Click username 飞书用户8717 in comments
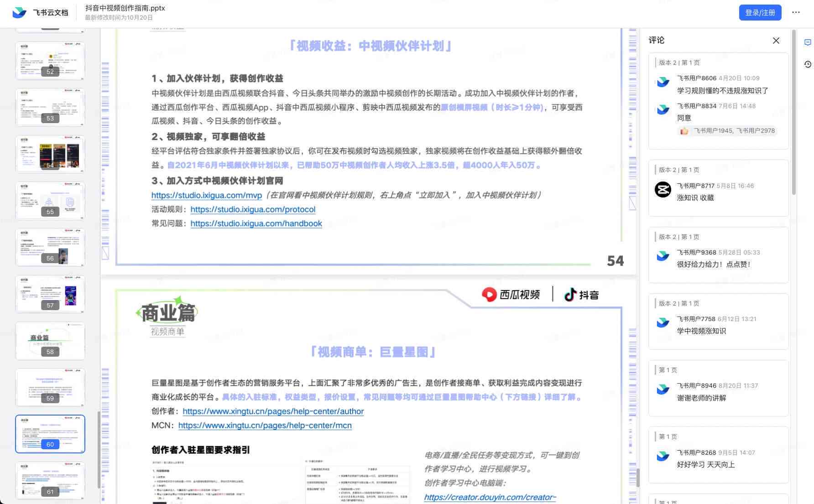Viewport: 814px width, 504px height. pyautogui.click(x=696, y=186)
